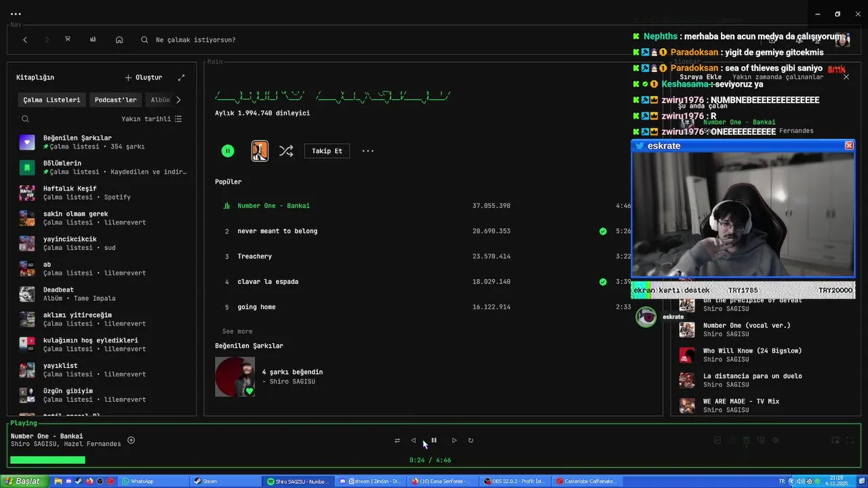Toggle repeat in the bottom player

point(471,441)
